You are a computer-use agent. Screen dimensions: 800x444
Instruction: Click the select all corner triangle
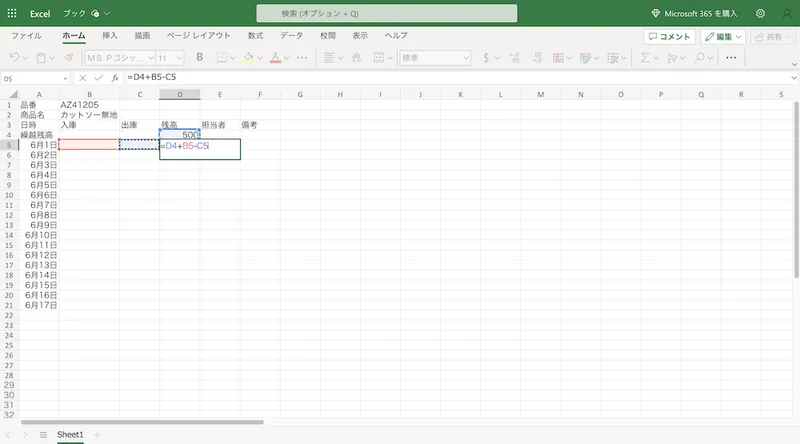click(14, 94)
